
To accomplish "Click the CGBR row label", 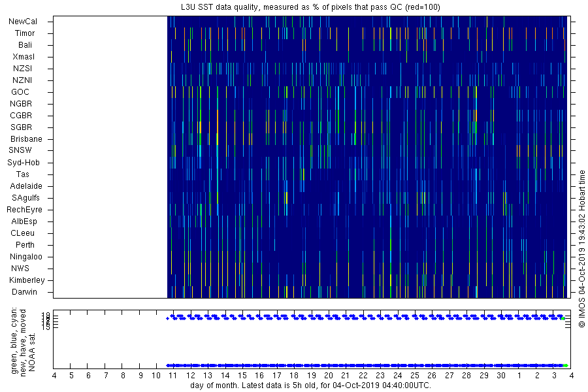I will [21, 116].
